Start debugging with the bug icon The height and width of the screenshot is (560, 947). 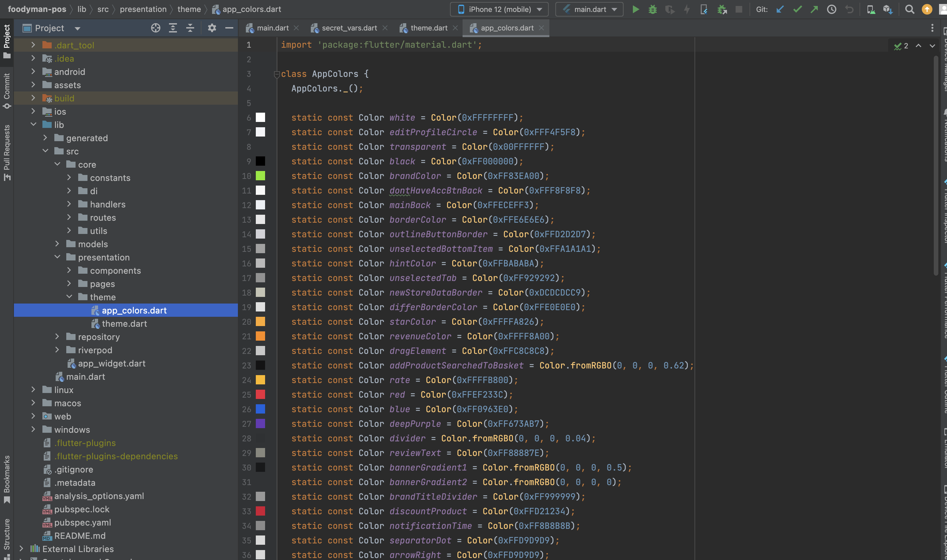click(653, 9)
